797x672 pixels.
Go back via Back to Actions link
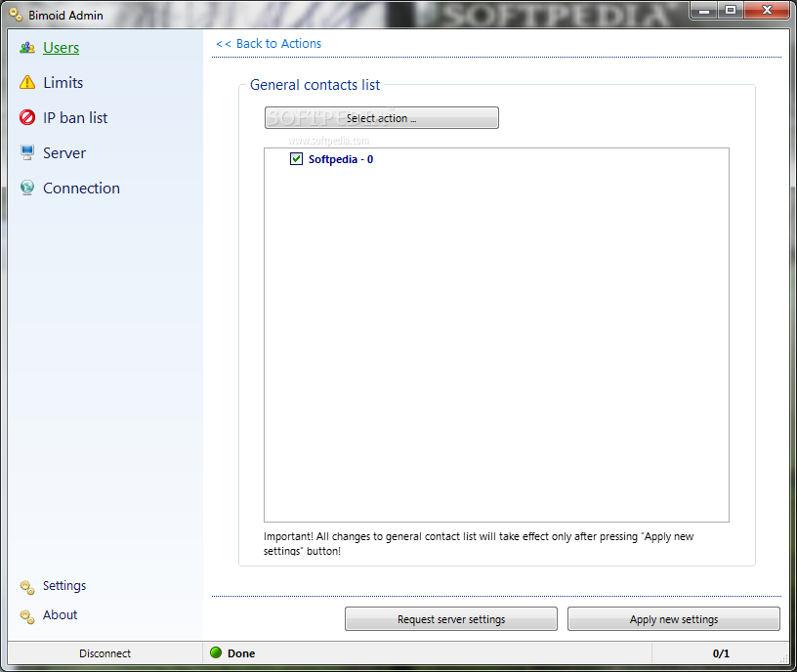269,44
